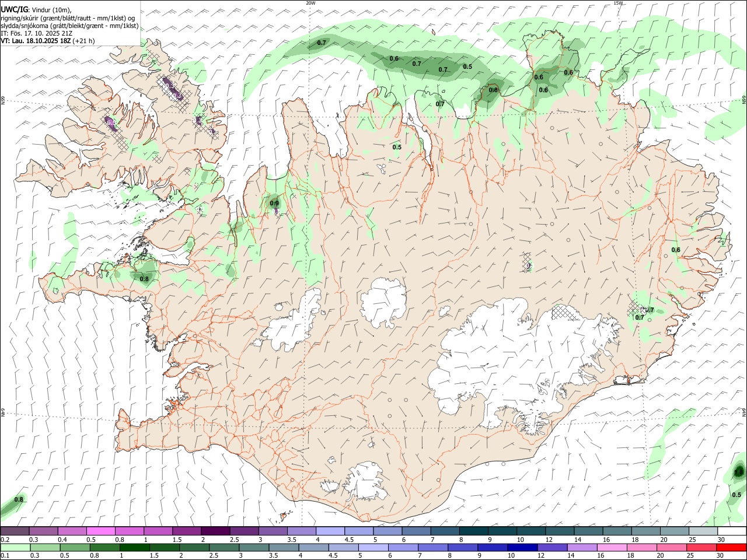The width and height of the screenshot is (747, 560).
Task: Click the pale green 0.1 swatch in rain legend
Action: (15, 547)
